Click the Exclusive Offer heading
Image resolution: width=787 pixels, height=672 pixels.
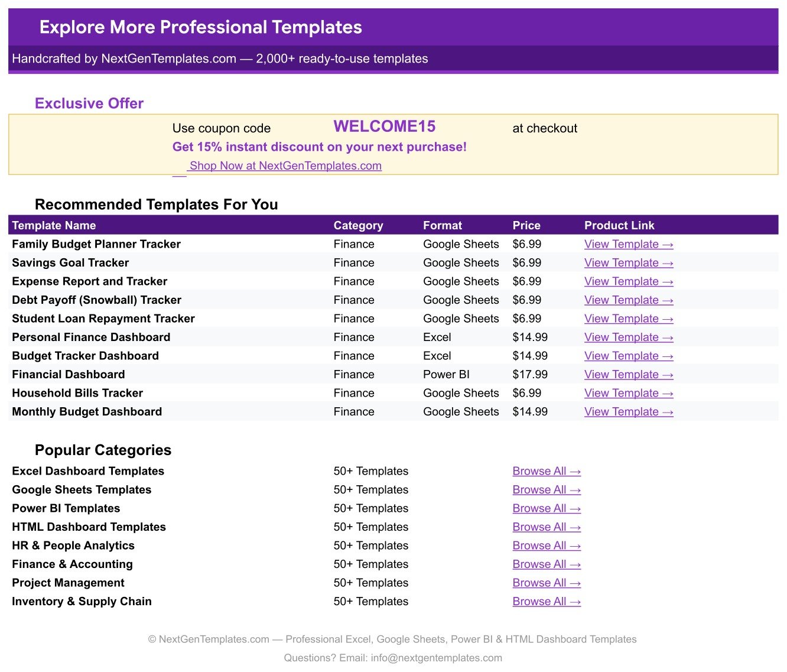point(89,103)
